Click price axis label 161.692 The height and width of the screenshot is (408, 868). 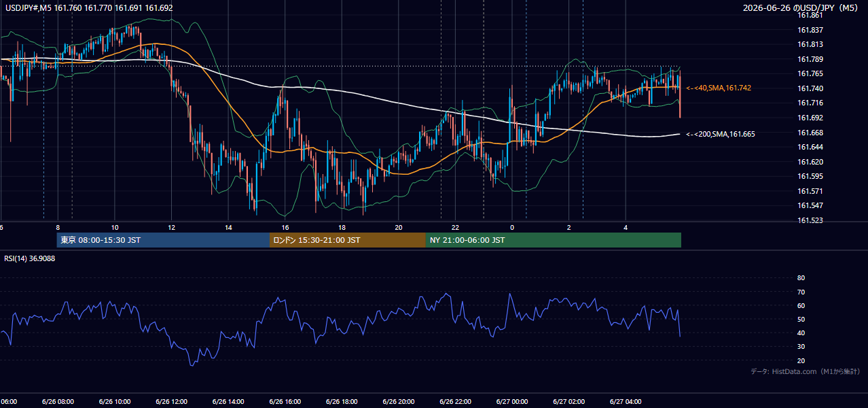click(x=811, y=118)
